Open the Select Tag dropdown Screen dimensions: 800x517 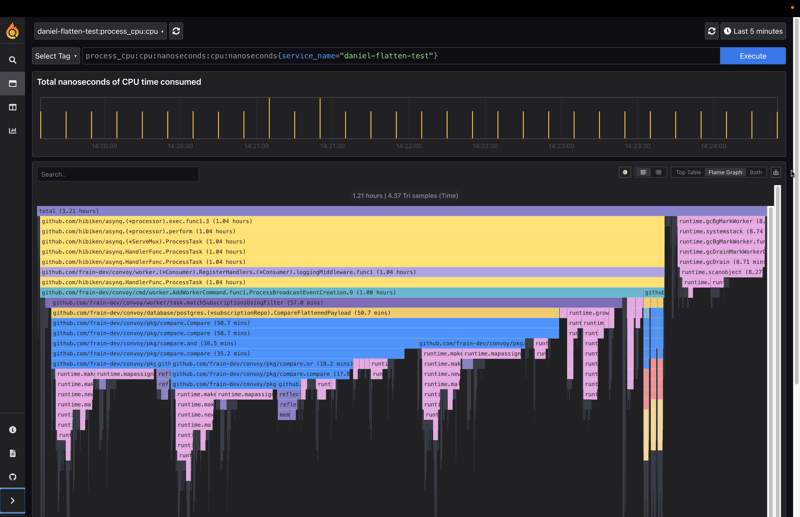point(56,56)
